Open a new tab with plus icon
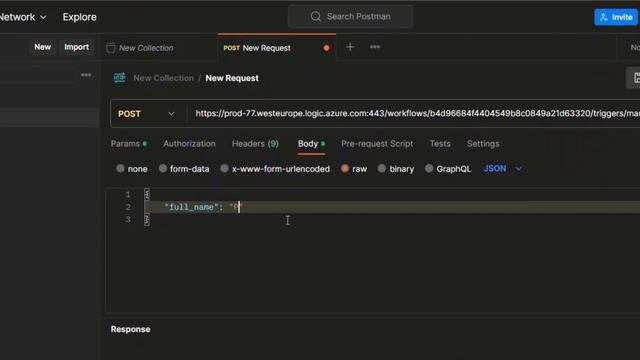The height and width of the screenshot is (360, 640). tap(350, 47)
